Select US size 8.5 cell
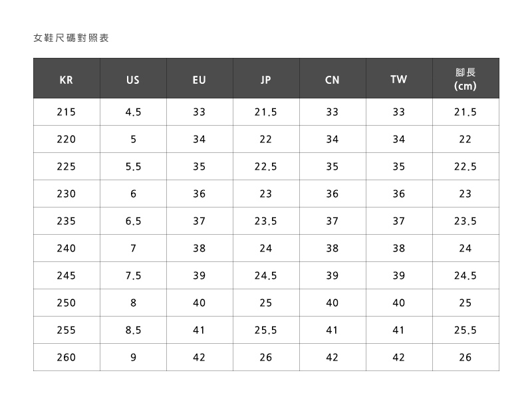532x419 pixels. pos(133,330)
